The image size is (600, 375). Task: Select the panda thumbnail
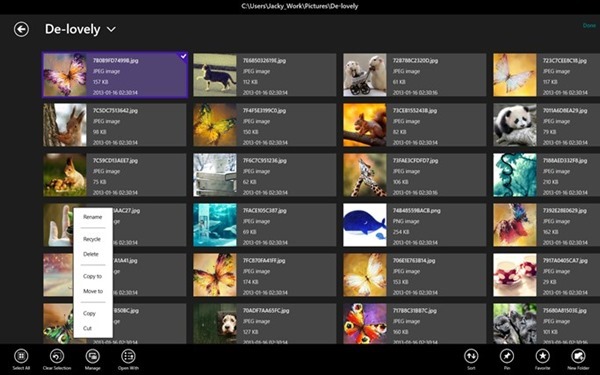(x=515, y=125)
